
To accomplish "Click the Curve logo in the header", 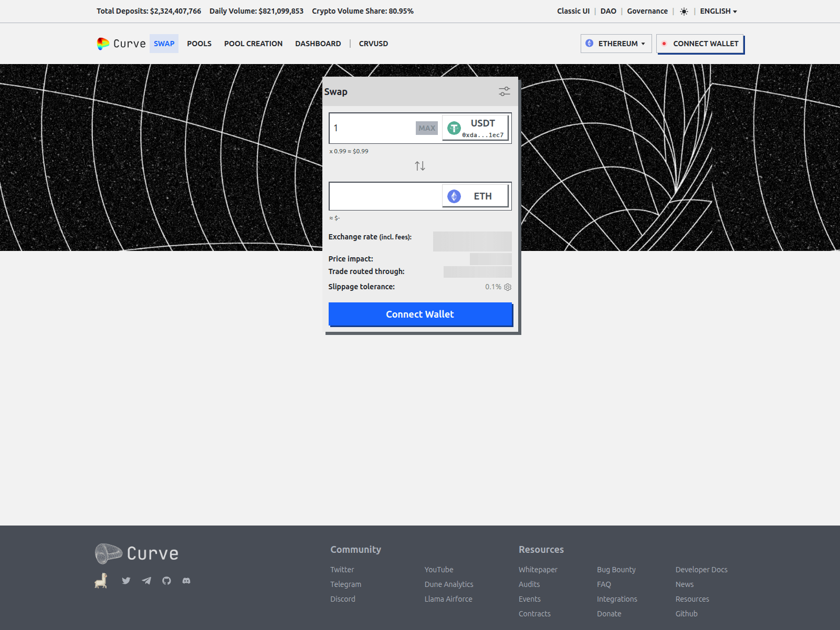I will [120, 44].
